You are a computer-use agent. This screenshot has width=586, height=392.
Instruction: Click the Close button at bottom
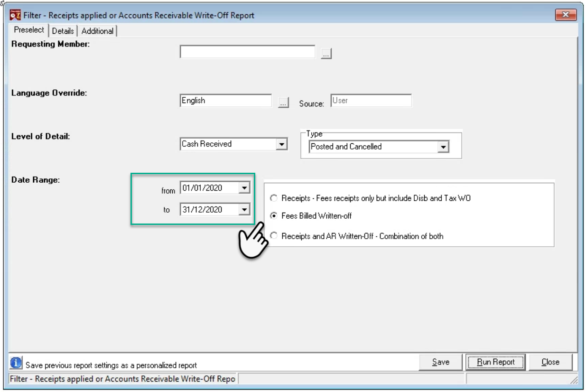pos(550,362)
